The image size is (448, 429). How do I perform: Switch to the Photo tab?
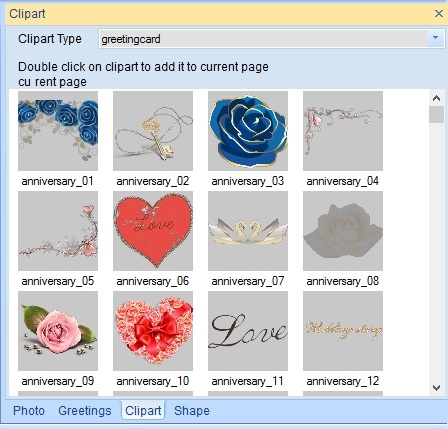coord(29,411)
